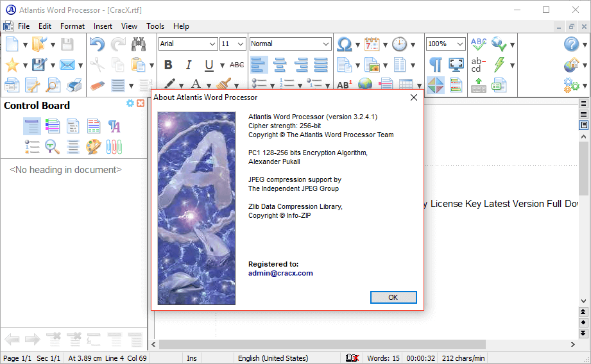Click the blue question mark Help icon
The height and width of the screenshot is (364, 591).
click(571, 44)
